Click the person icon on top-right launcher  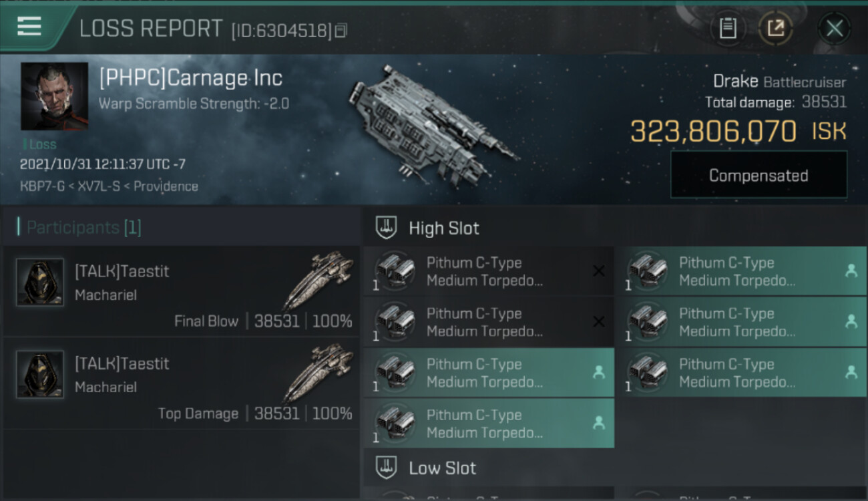point(851,271)
